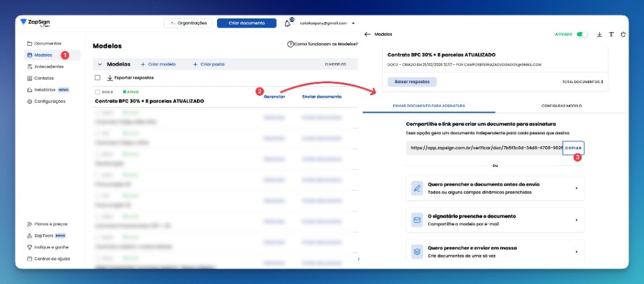This screenshot has width=644, height=284.
Task: Click the Antecedentes icon in sidebar
Action: (x=29, y=67)
